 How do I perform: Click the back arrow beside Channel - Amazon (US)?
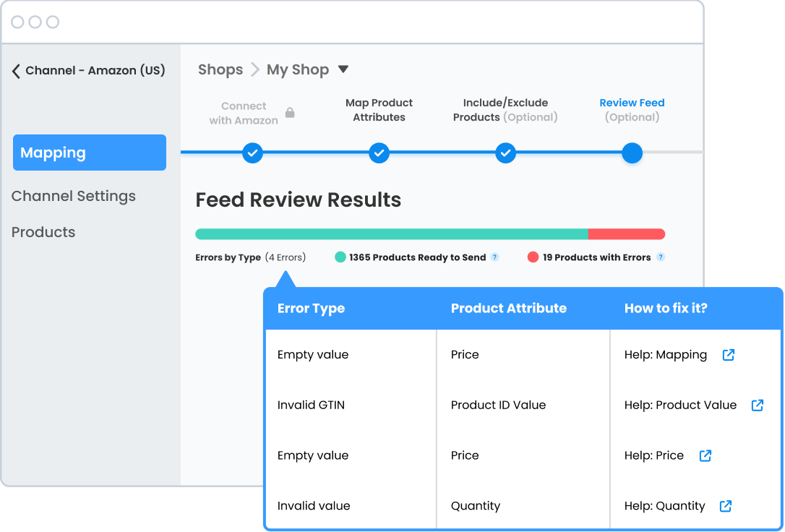pos(15,70)
